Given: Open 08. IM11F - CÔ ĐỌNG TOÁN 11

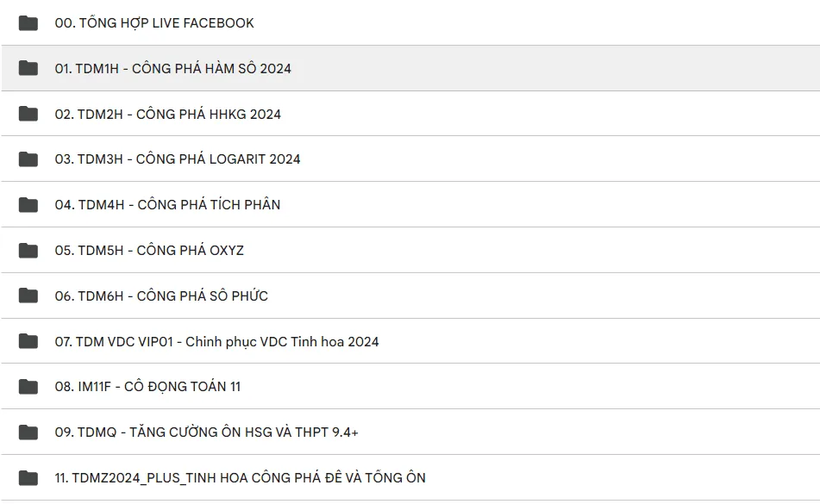Looking at the screenshot, I should click(147, 387).
